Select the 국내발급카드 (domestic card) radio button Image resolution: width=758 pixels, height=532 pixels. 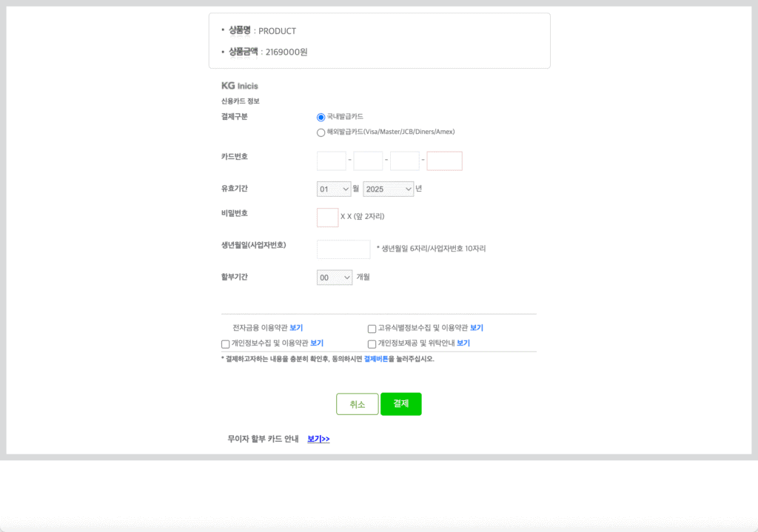pyautogui.click(x=320, y=117)
